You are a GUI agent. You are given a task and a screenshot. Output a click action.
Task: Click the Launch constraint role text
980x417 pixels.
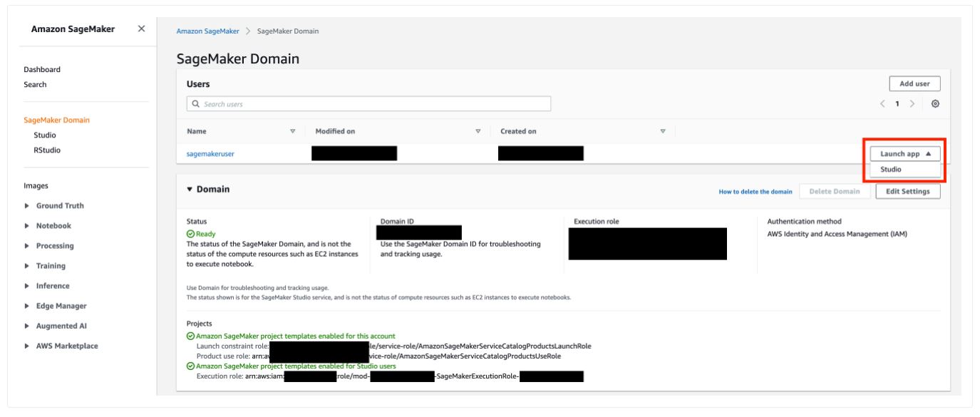pos(394,346)
